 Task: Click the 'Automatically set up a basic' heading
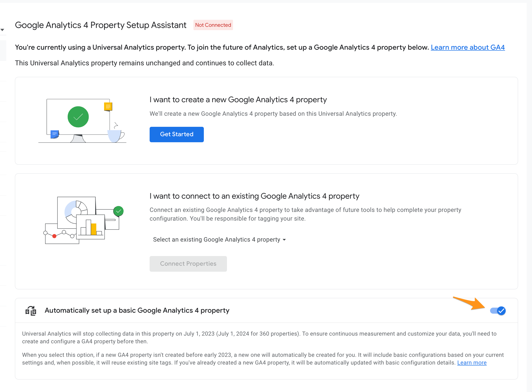click(137, 311)
